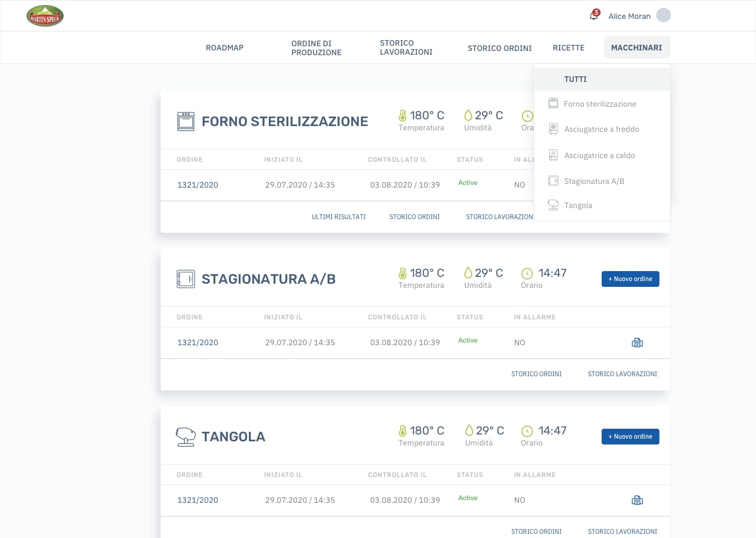The height and width of the screenshot is (538, 756).
Task: Open Ultimi Risultati link under Forno
Action: [339, 217]
